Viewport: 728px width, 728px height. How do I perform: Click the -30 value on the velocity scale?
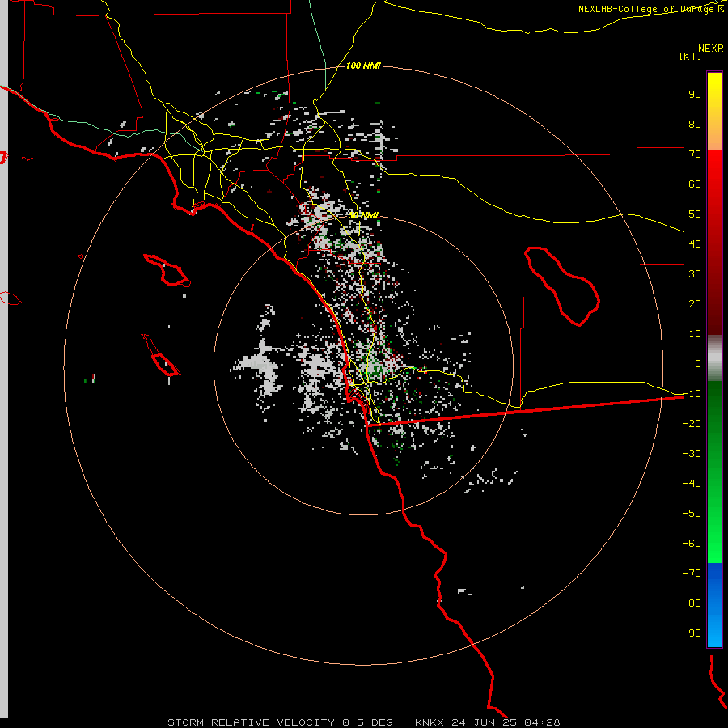692,454
